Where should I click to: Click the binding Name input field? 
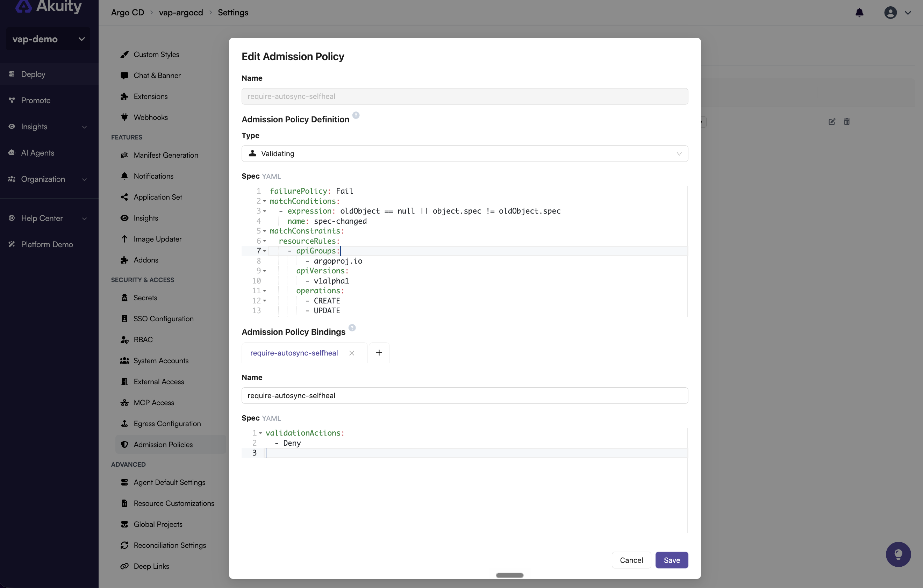[465, 396]
